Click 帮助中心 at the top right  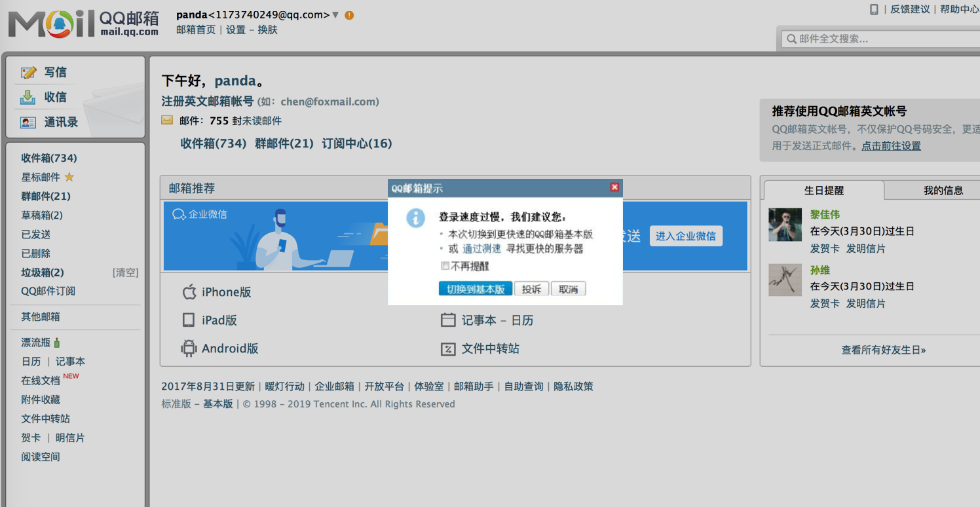[x=960, y=9]
